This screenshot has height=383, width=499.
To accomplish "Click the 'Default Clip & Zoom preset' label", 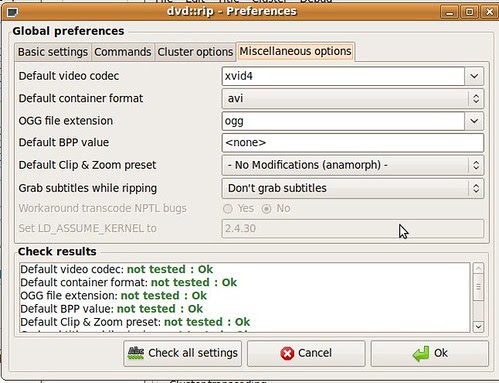I will coord(87,165).
